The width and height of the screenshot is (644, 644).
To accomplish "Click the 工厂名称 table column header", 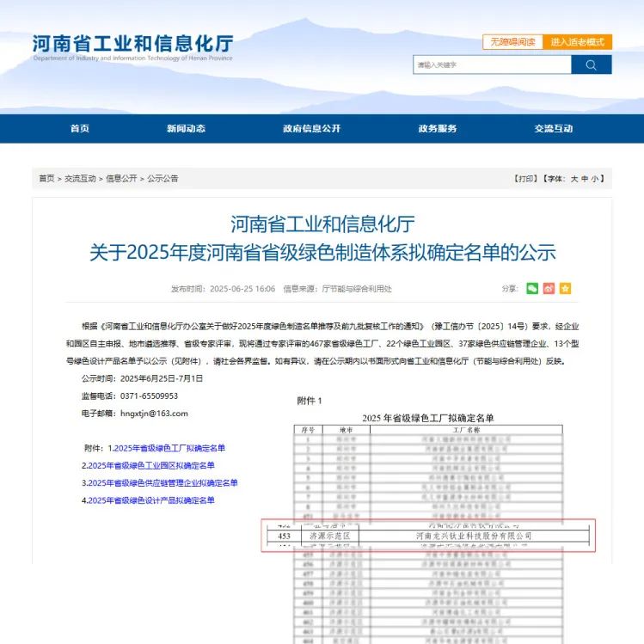I will (466, 430).
